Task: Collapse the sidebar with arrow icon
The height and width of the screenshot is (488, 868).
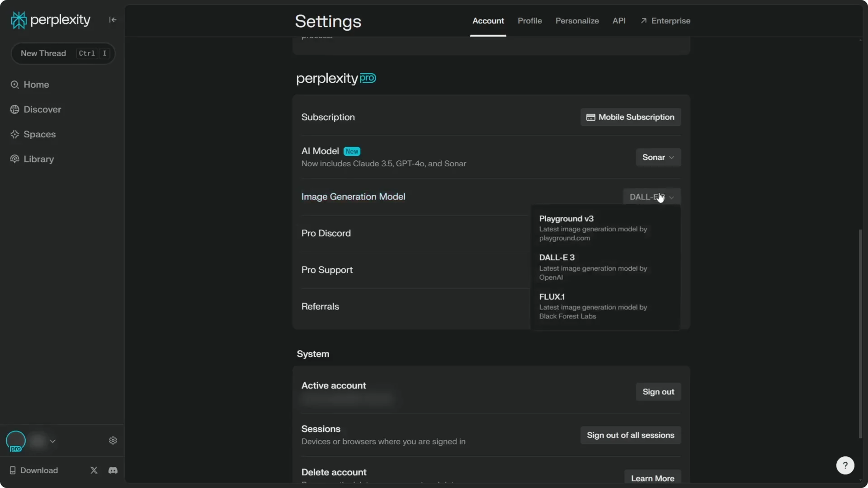Action: [113, 20]
